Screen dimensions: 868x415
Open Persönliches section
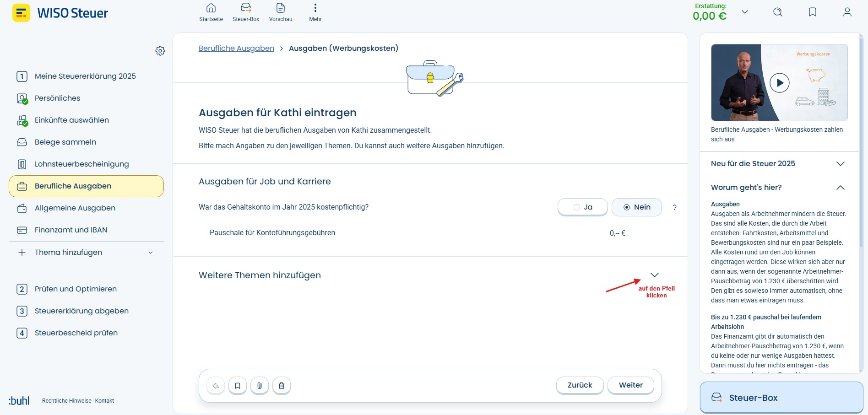pos(86,98)
